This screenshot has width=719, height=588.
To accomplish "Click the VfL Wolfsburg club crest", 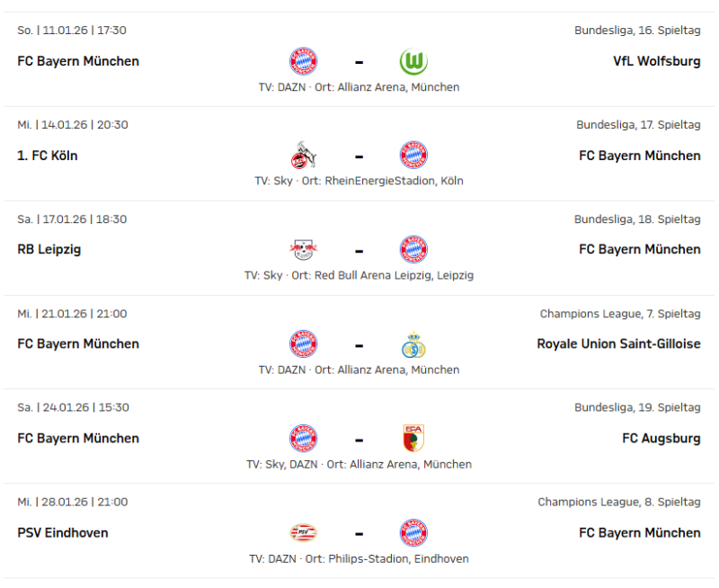I will tap(413, 61).
